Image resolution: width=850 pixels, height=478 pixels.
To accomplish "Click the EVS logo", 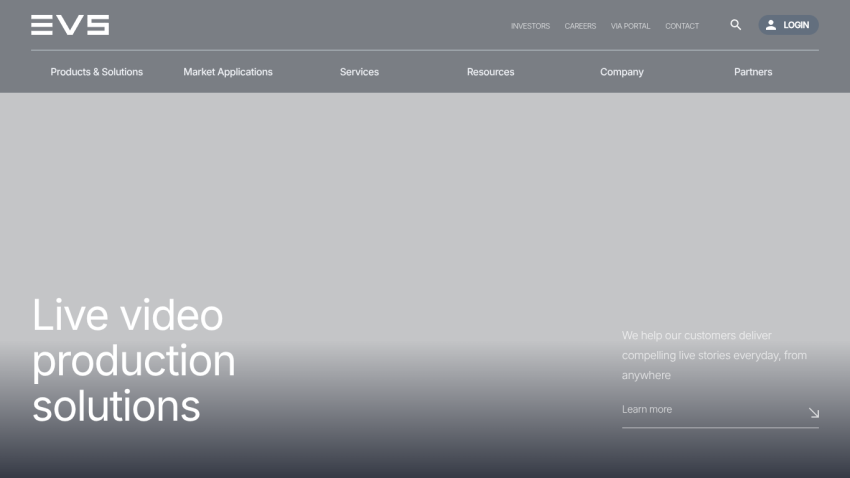I will pyautogui.click(x=70, y=25).
